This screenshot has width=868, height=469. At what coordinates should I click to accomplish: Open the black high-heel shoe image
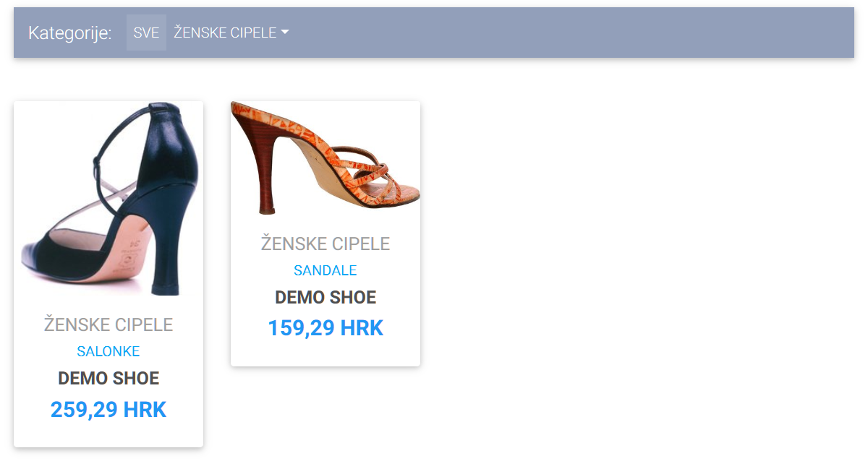(x=109, y=198)
